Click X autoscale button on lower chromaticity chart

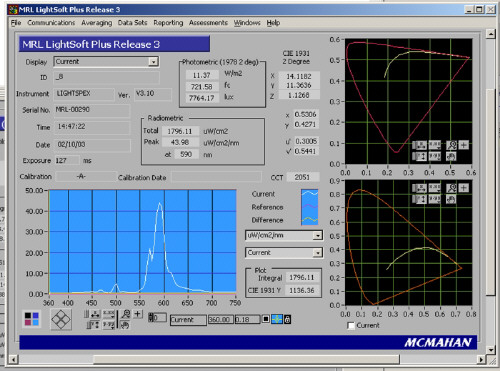point(421,188)
